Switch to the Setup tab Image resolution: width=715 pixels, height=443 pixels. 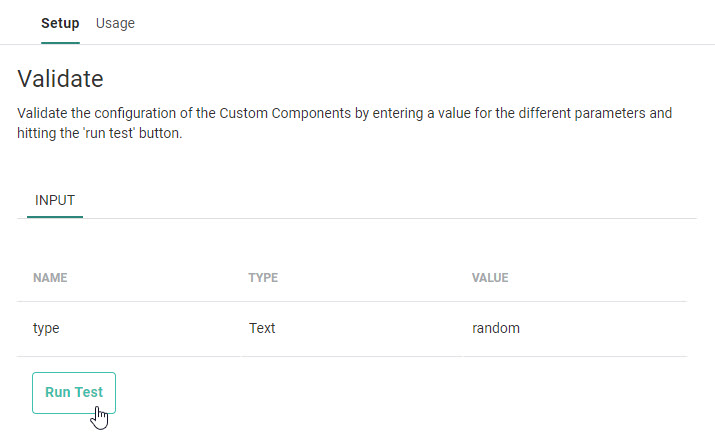point(60,23)
